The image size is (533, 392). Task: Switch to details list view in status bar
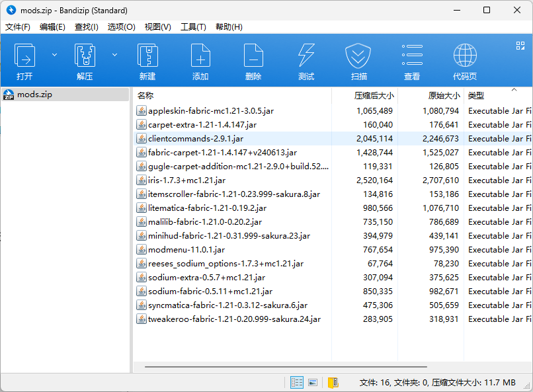pos(297,383)
